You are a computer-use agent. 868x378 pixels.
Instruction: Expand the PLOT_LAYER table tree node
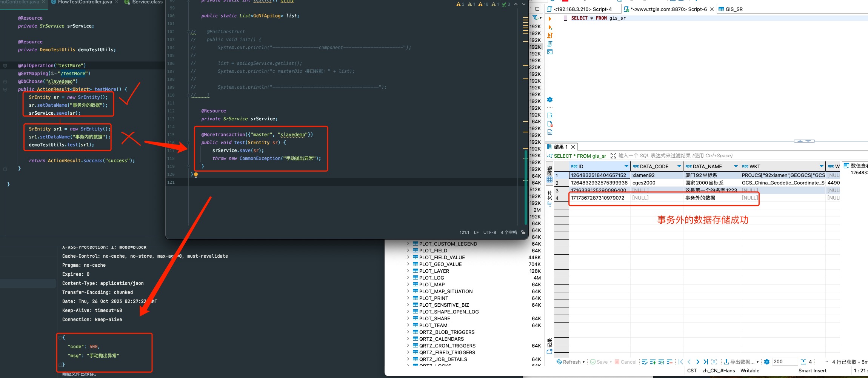pos(408,271)
